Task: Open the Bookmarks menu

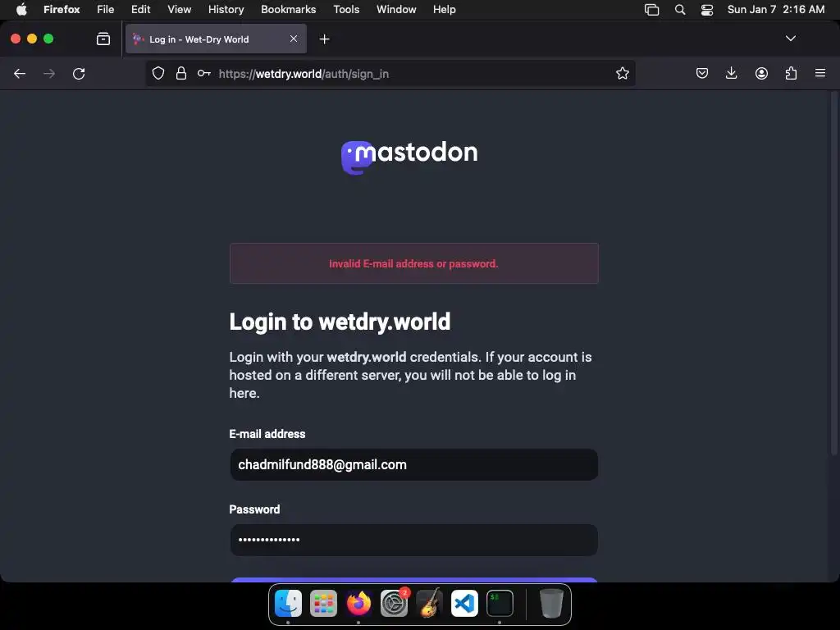Action: pyautogui.click(x=288, y=10)
